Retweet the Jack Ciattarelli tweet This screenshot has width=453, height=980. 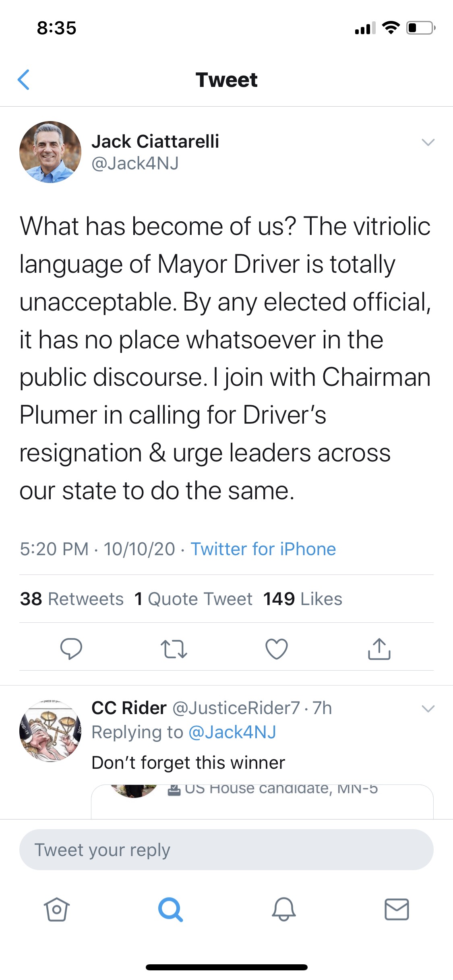tap(174, 649)
